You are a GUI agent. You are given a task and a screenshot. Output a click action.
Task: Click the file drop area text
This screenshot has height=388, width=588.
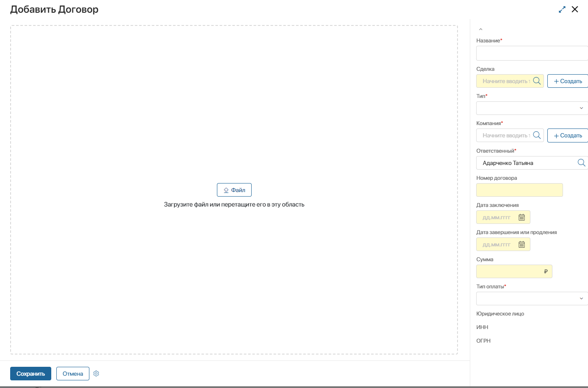coord(234,204)
